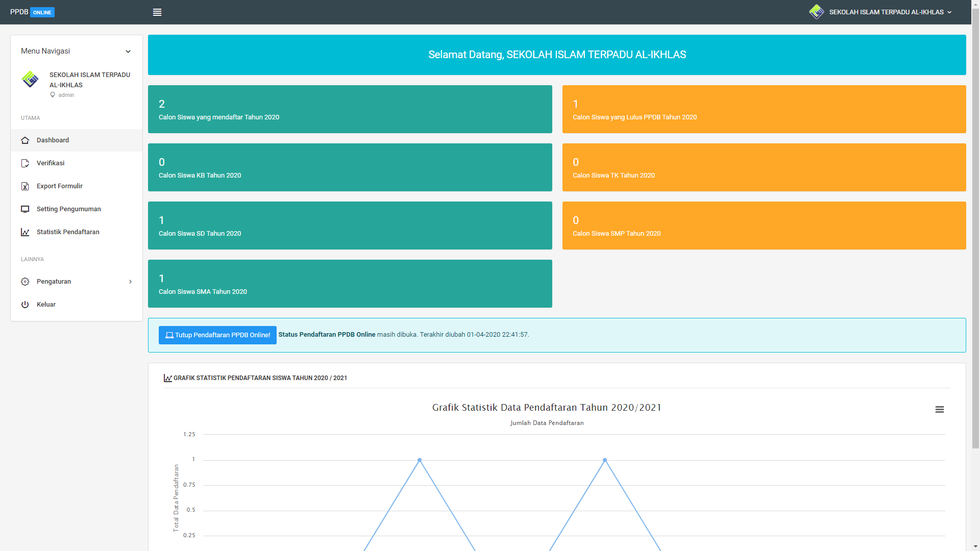
Task: Click the Dashboard home icon
Action: click(25, 140)
